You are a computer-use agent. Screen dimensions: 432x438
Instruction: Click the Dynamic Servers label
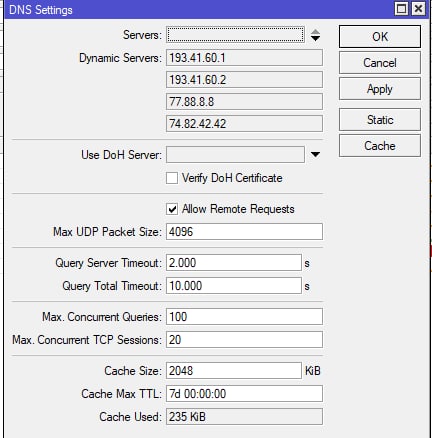[120, 58]
